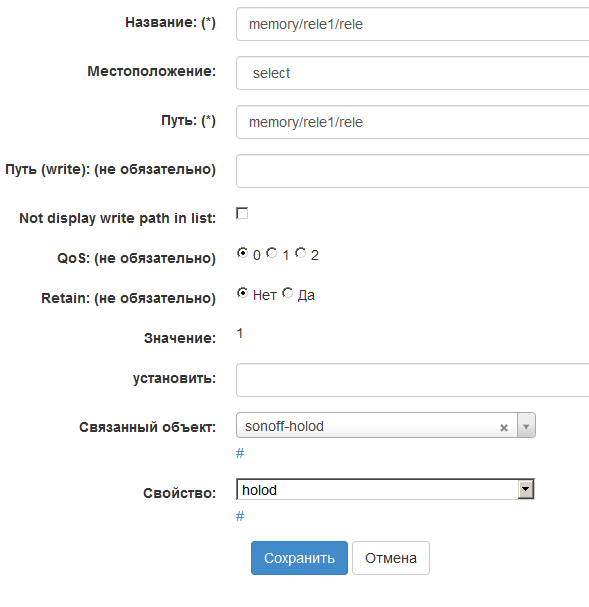
Task: Focus the установить value field
Action: point(413,380)
